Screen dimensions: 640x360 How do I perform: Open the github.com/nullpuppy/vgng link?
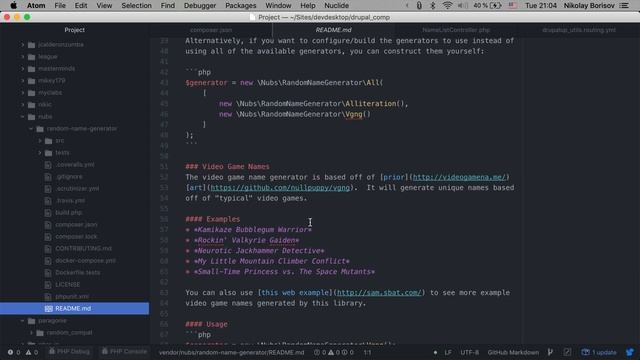280,188
